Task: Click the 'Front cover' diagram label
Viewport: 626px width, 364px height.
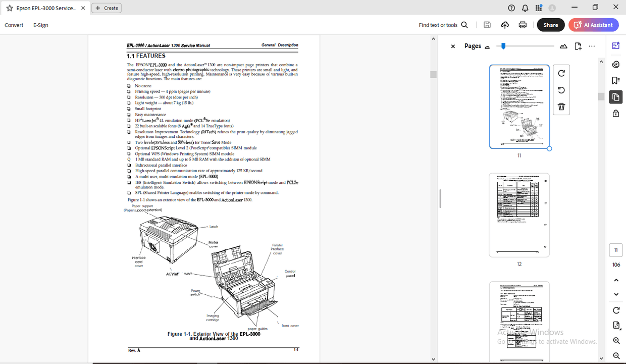Action: coord(290,326)
